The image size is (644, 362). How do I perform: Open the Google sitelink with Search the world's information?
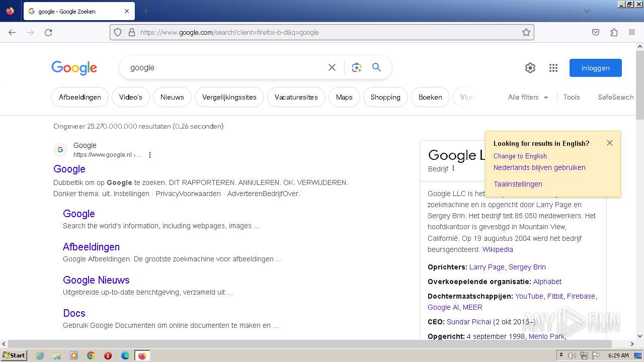click(79, 214)
